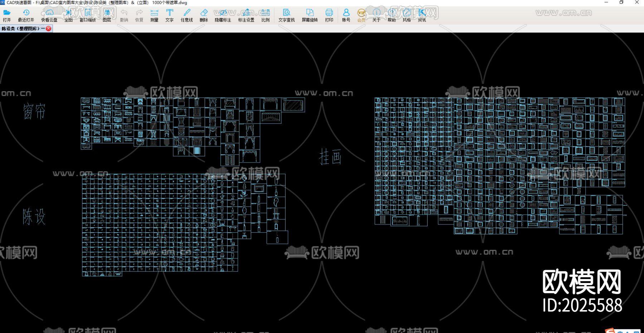The height and width of the screenshot is (333, 644).
Task: Switch to the 陈设类（整理图库）drawing tab
Action: pos(23,29)
